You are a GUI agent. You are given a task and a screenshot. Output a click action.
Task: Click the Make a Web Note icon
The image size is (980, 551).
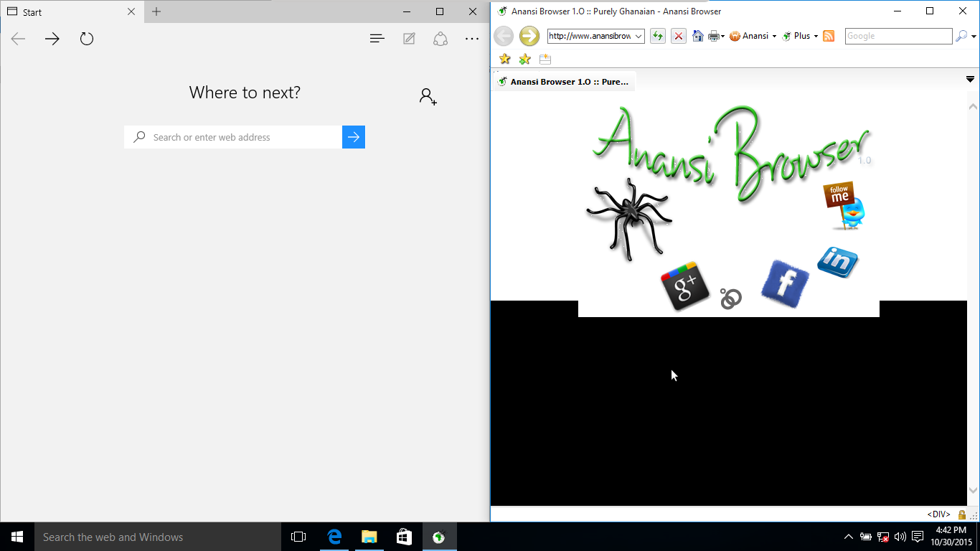[409, 39]
